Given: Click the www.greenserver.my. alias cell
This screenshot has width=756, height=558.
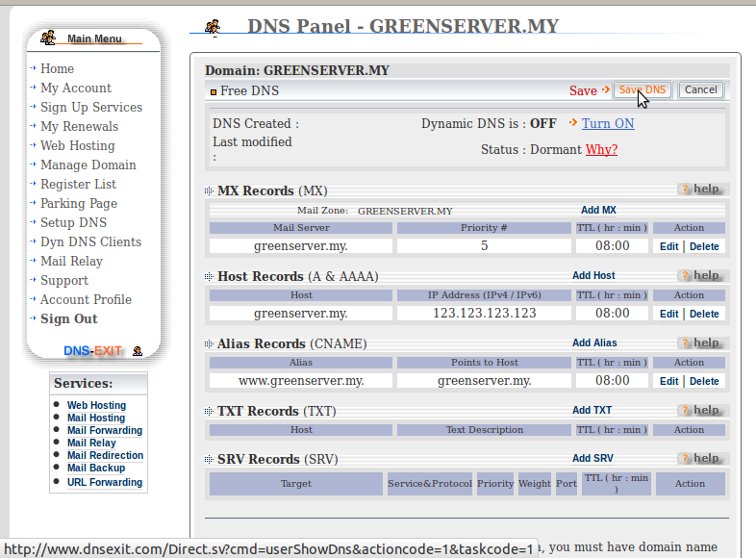Looking at the screenshot, I should click(x=301, y=381).
